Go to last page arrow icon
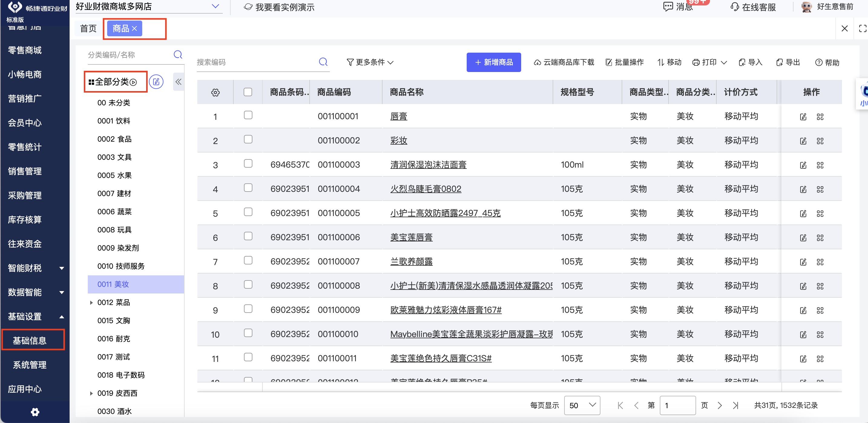 coord(735,405)
